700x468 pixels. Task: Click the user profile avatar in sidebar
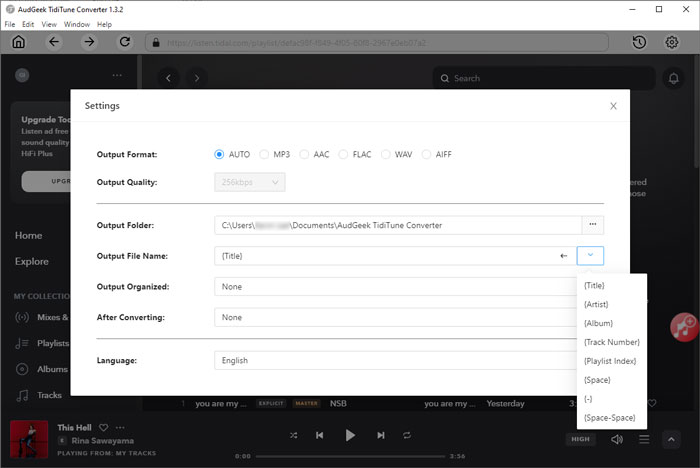click(x=22, y=75)
